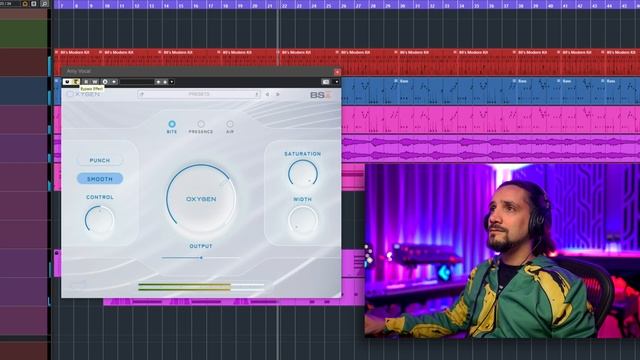This screenshot has height=360, width=640.
Task: Switch to PUNCH mode
Action: (x=100, y=160)
